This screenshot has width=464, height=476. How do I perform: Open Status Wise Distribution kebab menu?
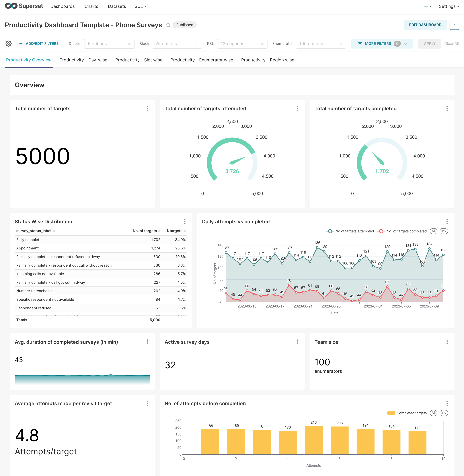pyautogui.click(x=185, y=221)
